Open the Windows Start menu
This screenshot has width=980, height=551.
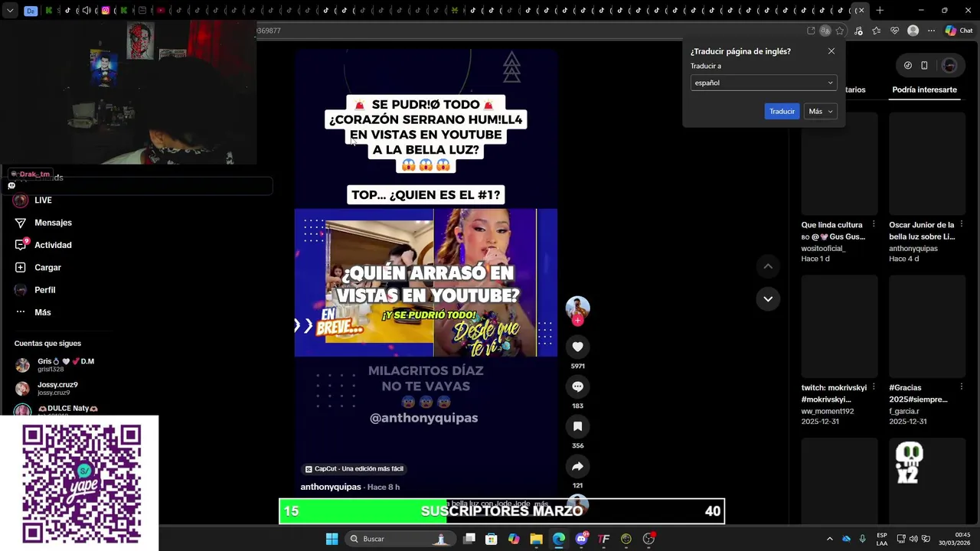pyautogui.click(x=332, y=539)
